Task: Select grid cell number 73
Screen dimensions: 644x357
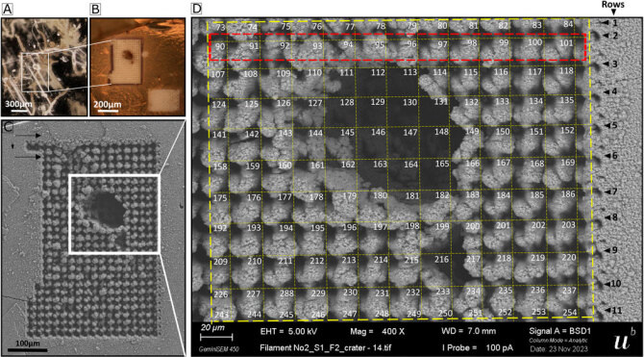Action: 221,28
